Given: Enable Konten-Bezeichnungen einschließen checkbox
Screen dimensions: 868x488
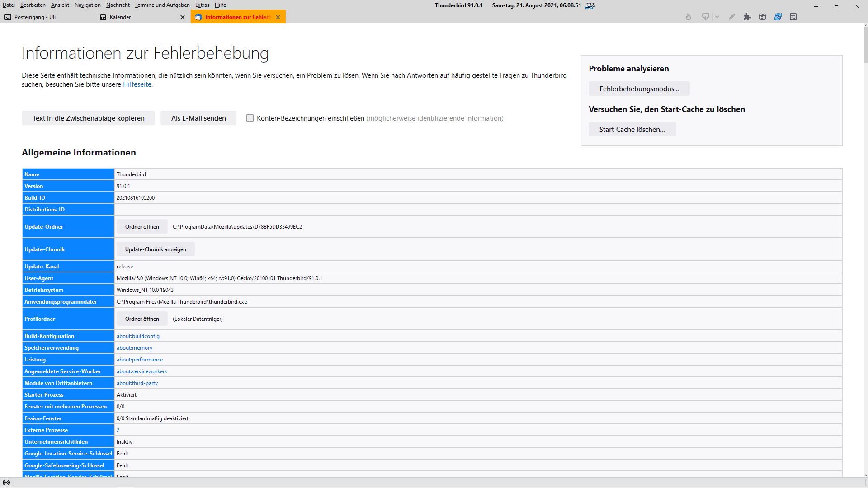Looking at the screenshot, I should point(250,118).
